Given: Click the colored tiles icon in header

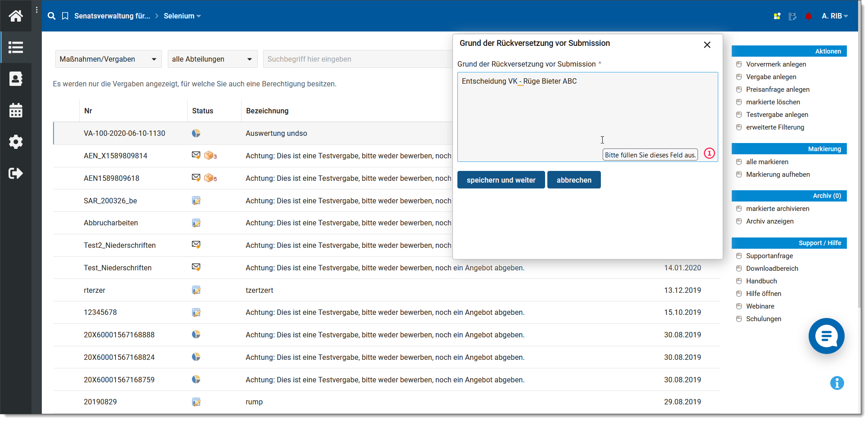Looking at the screenshot, I should click(x=777, y=16).
